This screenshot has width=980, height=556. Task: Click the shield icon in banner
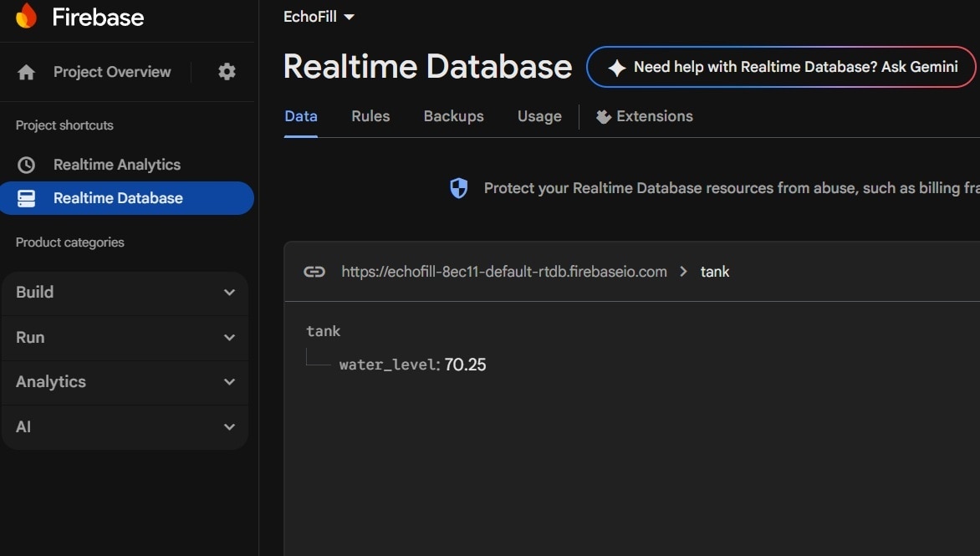tap(459, 189)
